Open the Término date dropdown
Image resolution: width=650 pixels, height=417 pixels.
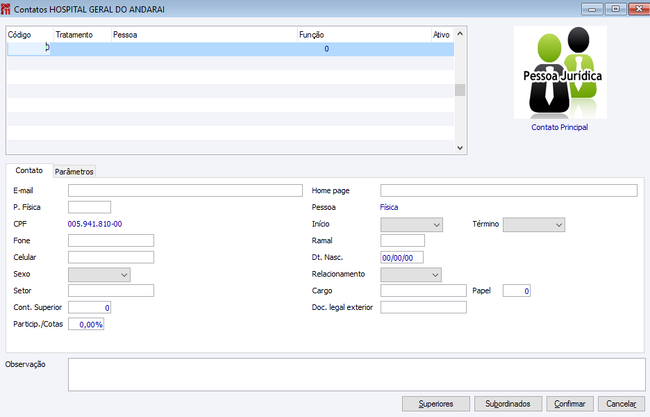(x=534, y=225)
